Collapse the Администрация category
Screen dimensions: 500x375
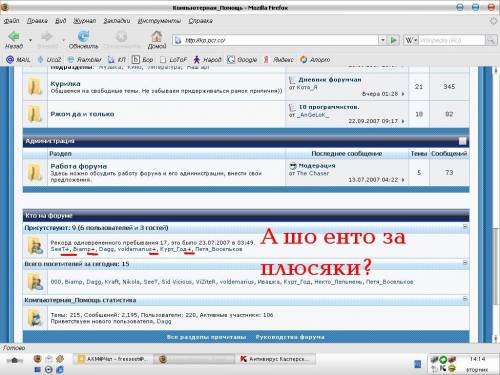[x=462, y=141]
